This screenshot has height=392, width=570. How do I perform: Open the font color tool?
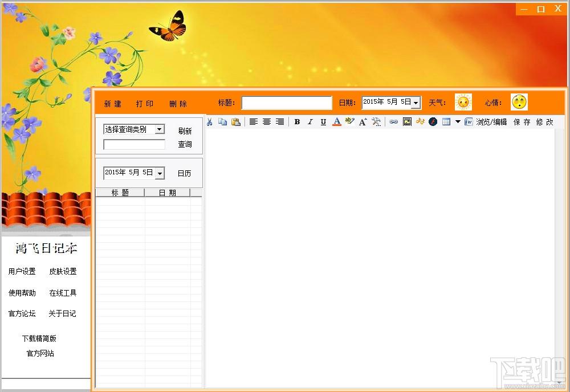(x=337, y=122)
